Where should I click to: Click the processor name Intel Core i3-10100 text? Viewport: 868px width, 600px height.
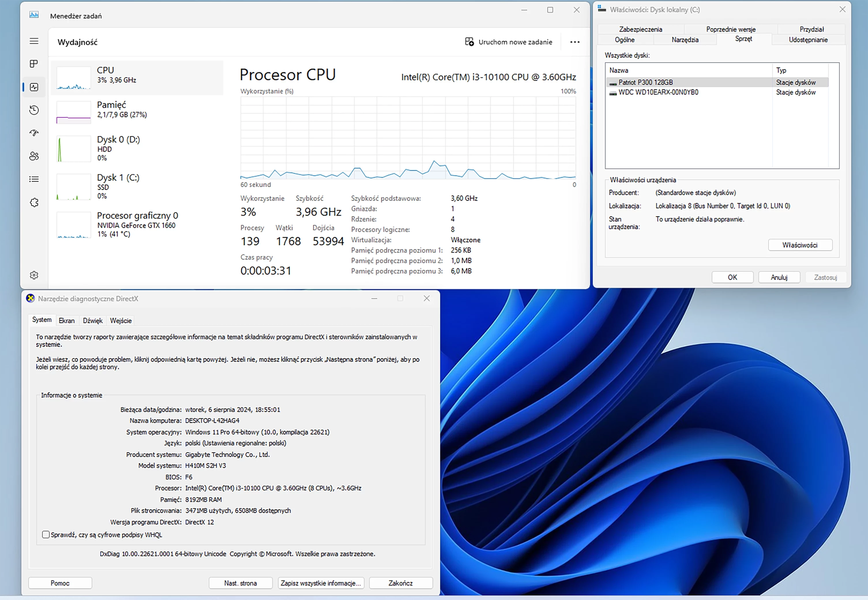[x=489, y=77]
